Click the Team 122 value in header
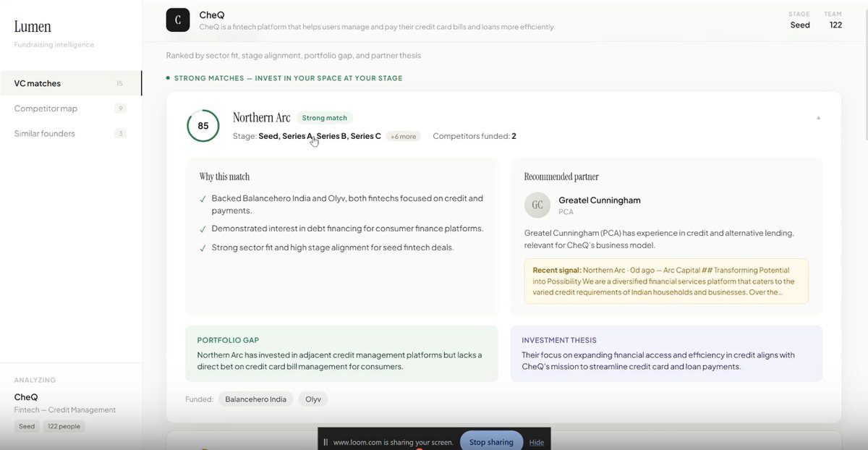 835,25
